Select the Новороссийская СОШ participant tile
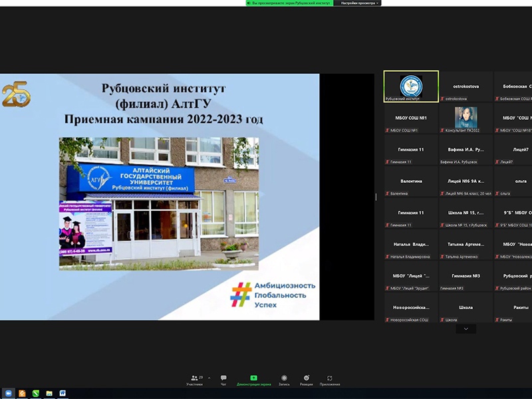The image size is (532, 399). point(411,307)
